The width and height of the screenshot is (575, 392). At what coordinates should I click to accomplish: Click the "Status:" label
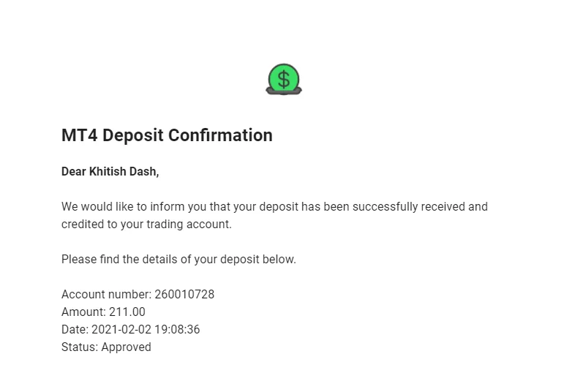click(80, 347)
